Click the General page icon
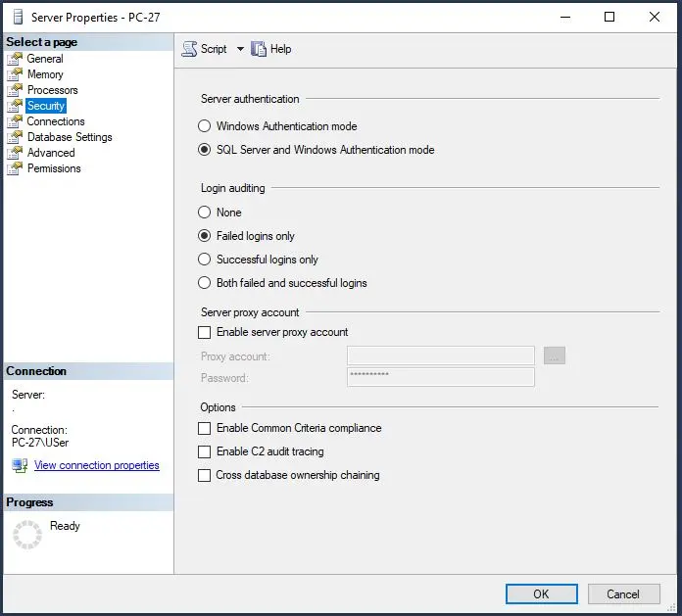This screenshot has height=616, width=682. (15, 59)
